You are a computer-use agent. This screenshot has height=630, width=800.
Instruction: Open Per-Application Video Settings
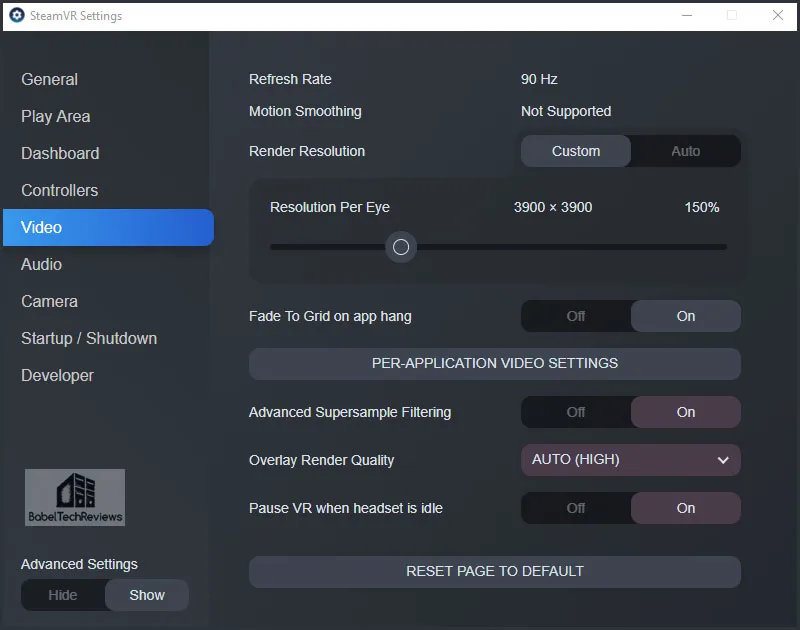495,364
